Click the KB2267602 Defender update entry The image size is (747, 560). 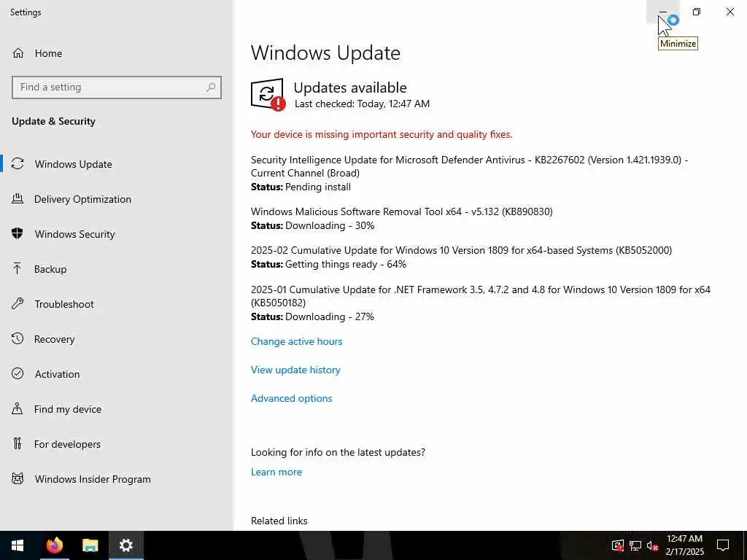(x=469, y=166)
